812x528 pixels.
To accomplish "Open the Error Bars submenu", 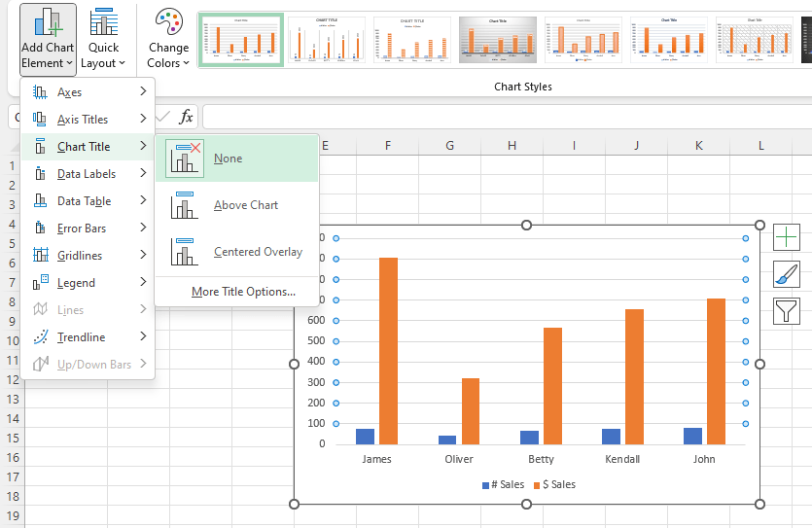I will pyautogui.click(x=88, y=229).
